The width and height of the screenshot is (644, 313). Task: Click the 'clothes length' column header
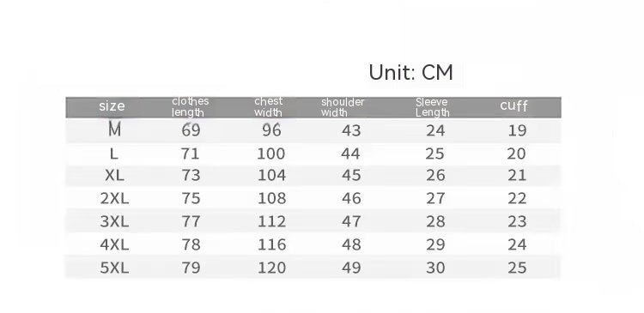[x=190, y=106]
